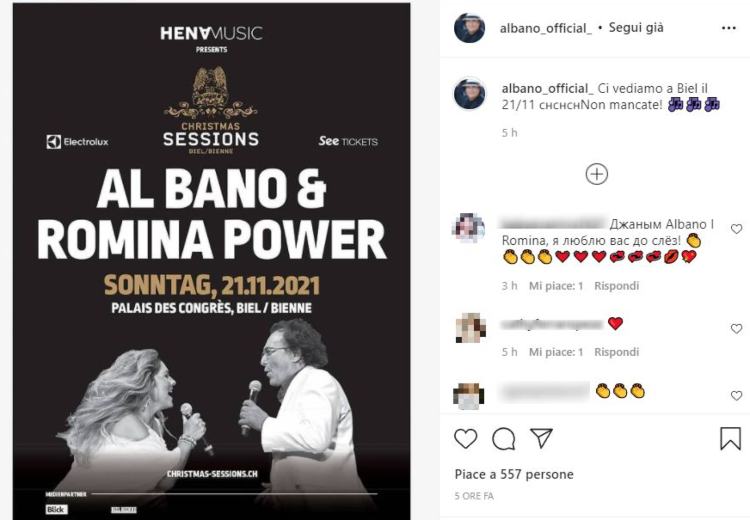The height and width of the screenshot is (520, 750).
Task: Like the three clapping hands comment
Action: coord(736,396)
